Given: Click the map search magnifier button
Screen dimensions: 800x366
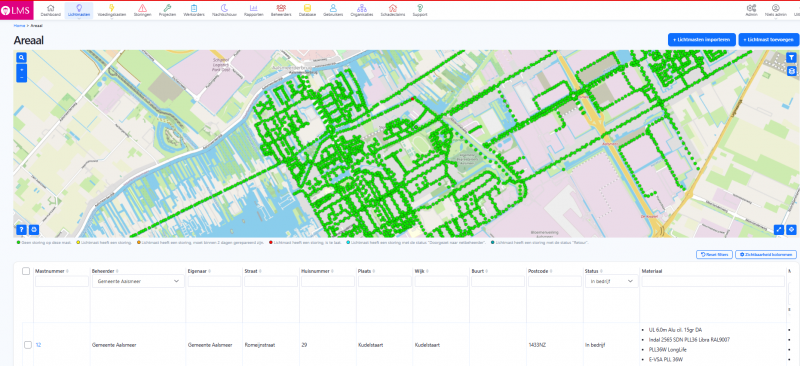Looking at the screenshot, I should (21, 58).
